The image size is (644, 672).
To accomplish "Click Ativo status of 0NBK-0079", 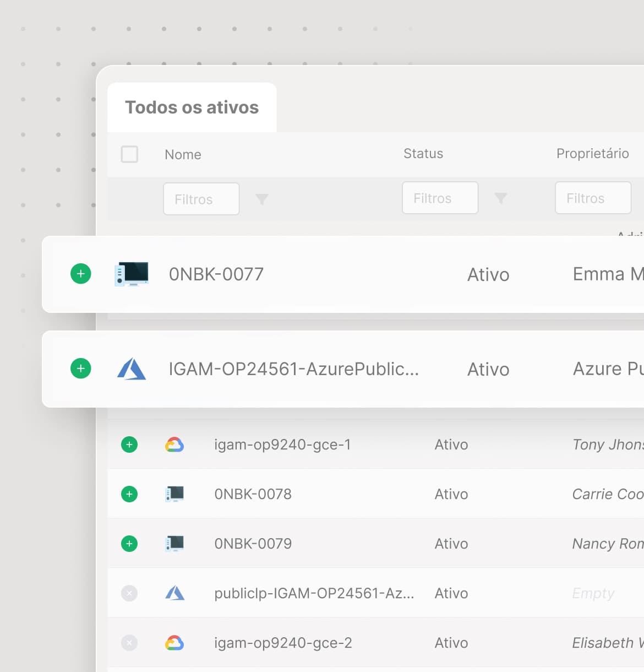I will click(451, 544).
